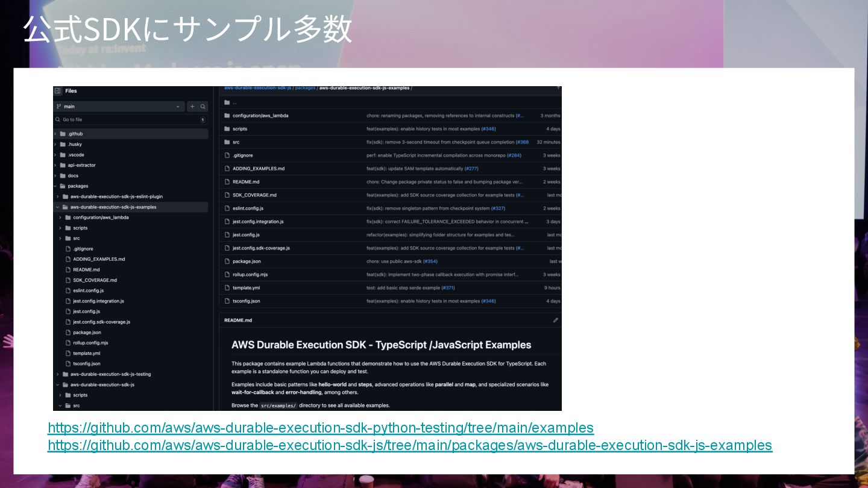The height and width of the screenshot is (488, 868).
Task: Open the main branch selector dropdown
Action: (x=118, y=107)
